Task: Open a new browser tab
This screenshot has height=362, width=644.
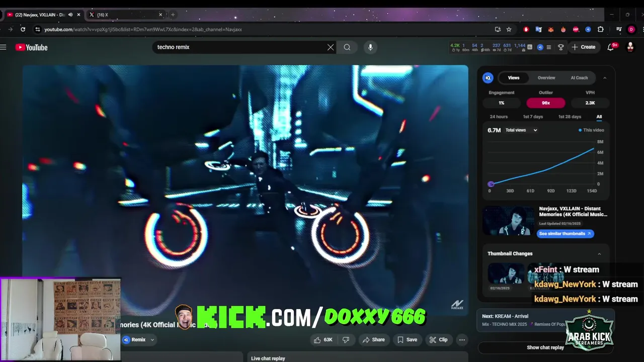Action: click(x=173, y=15)
